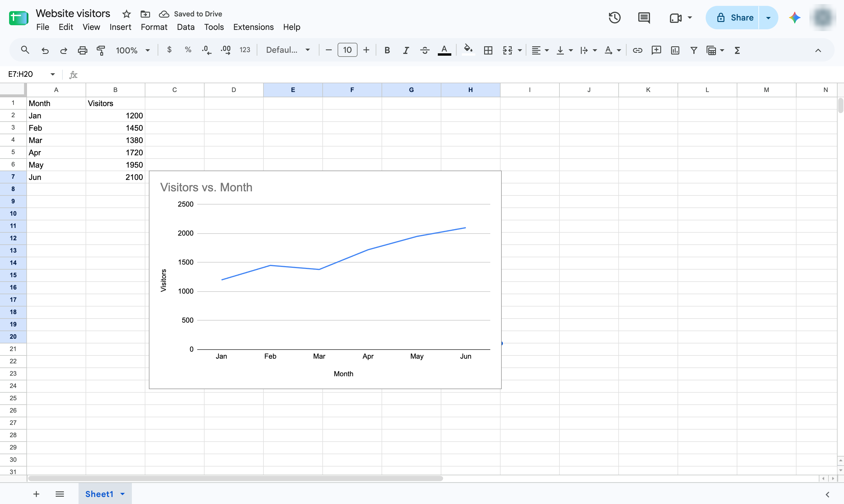The width and height of the screenshot is (844, 504).
Task: Star the Website visitors document
Action: [126, 14]
